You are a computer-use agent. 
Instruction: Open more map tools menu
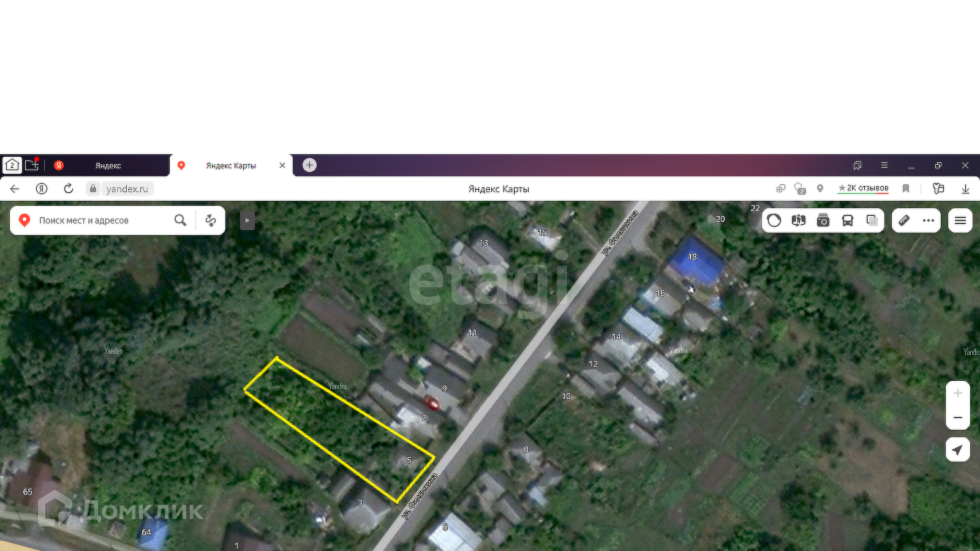(x=929, y=220)
